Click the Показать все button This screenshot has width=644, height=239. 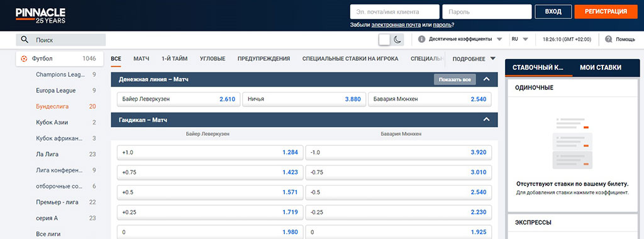(455, 80)
